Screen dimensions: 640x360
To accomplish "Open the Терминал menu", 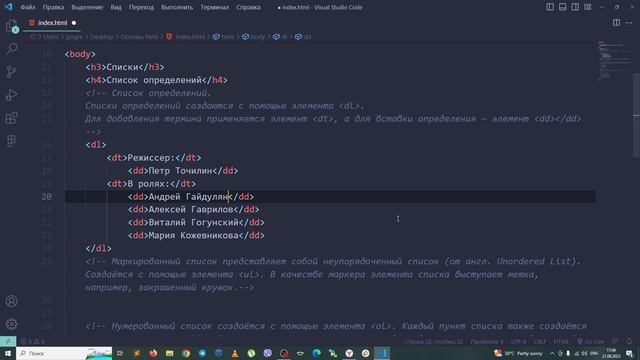I will (x=214, y=7).
